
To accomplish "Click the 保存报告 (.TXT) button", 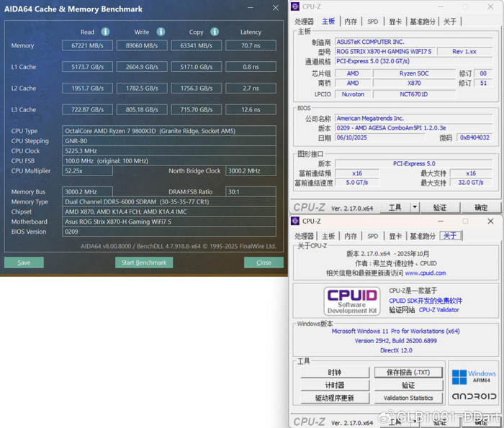I will tap(408, 373).
